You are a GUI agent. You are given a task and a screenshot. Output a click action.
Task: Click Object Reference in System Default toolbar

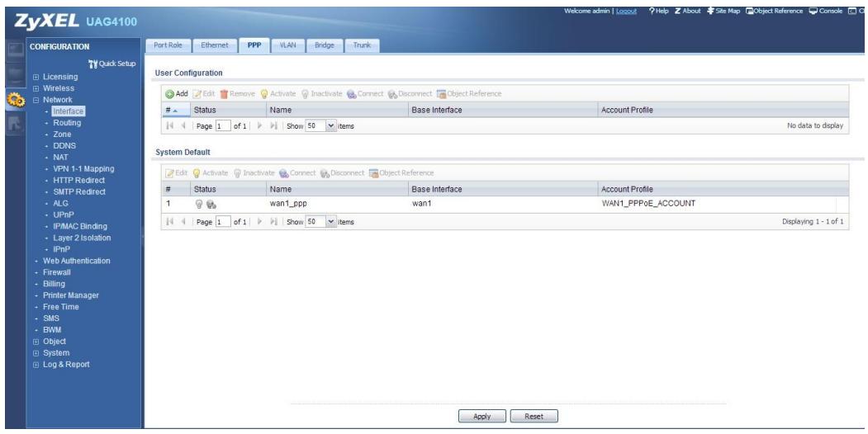402,173
